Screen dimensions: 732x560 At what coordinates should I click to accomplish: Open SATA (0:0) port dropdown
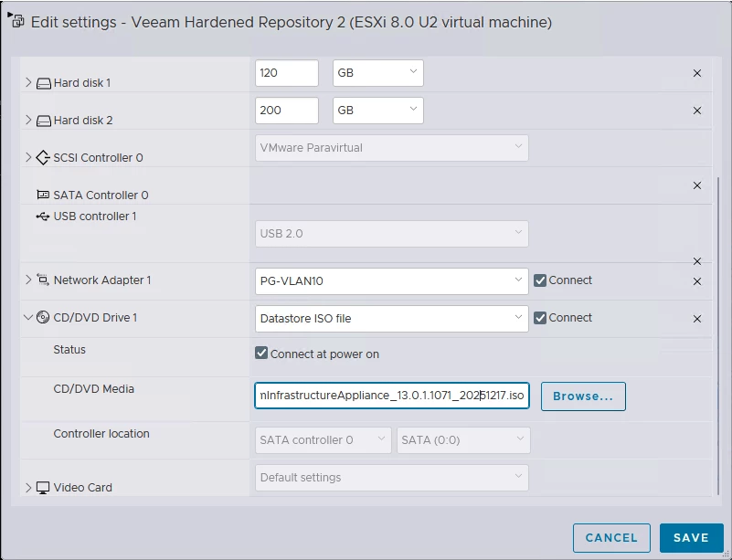click(463, 440)
